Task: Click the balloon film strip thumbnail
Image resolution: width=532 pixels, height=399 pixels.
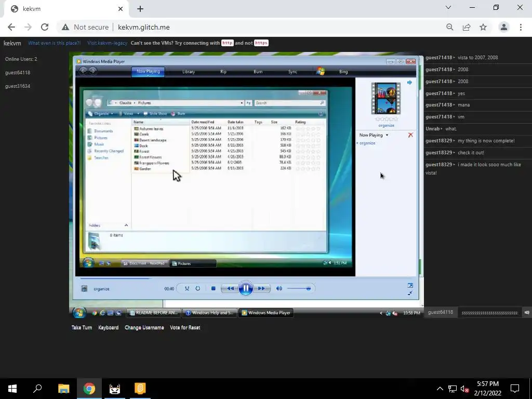Action: (x=386, y=98)
